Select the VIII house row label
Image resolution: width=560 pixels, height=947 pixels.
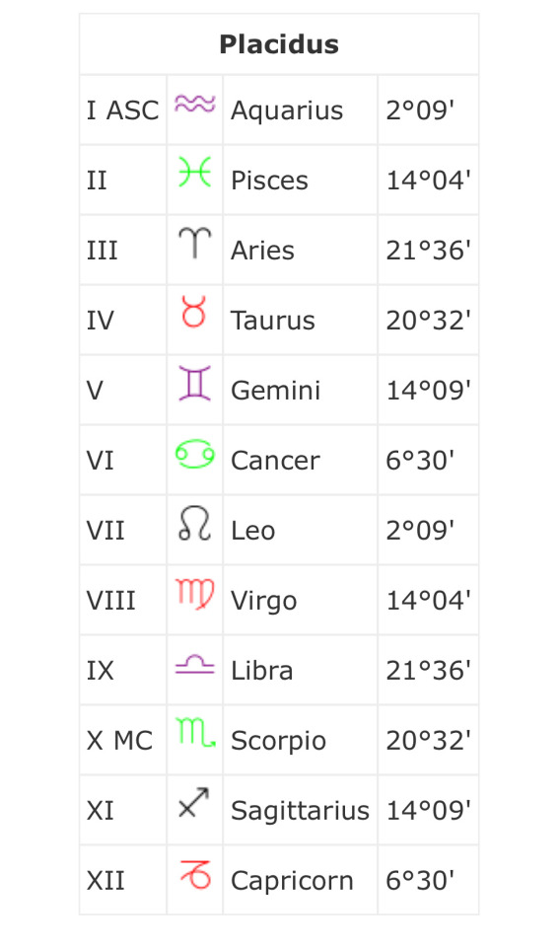pos(111,601)
